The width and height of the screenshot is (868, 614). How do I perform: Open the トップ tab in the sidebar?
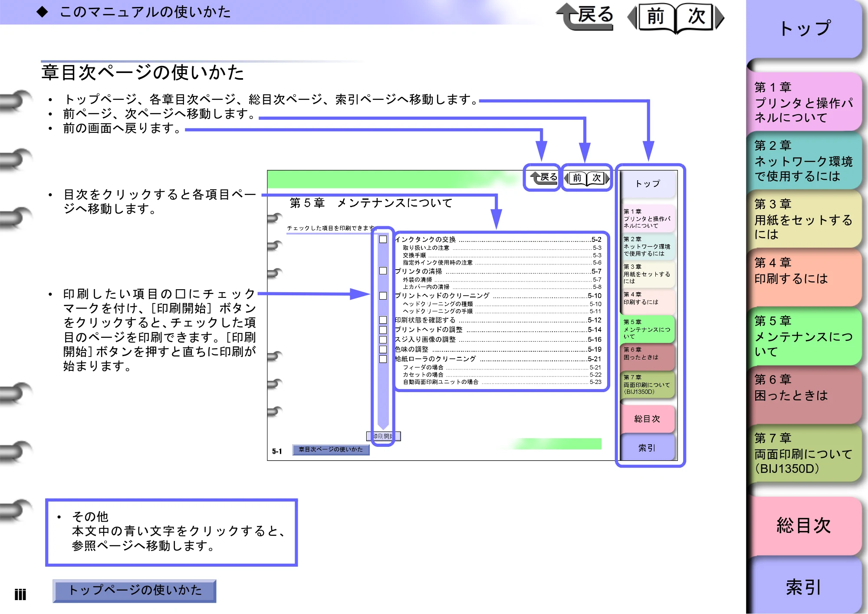tap(805, 29)
